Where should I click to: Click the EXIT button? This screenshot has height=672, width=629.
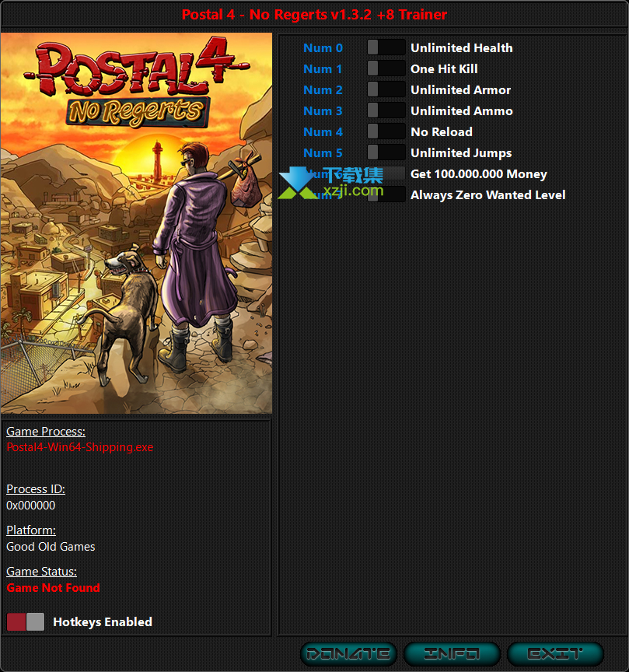click(x=555, y=654)
